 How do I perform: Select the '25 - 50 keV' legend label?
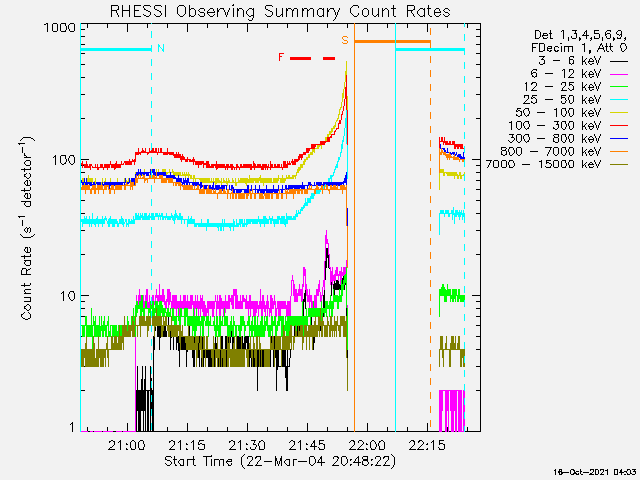[x=562, y=100]
